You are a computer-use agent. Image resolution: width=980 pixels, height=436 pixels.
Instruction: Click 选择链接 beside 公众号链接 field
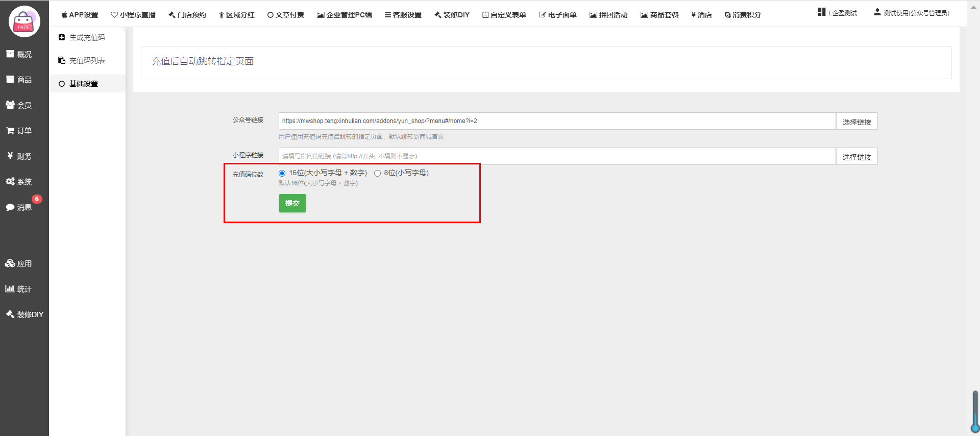[856, 122]
